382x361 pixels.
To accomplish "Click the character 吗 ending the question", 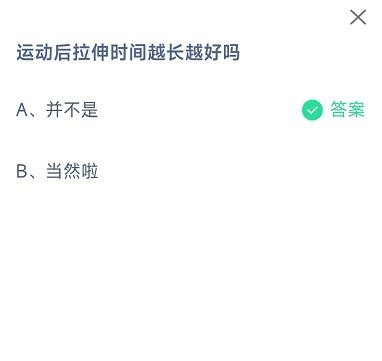I will [231, 53].
